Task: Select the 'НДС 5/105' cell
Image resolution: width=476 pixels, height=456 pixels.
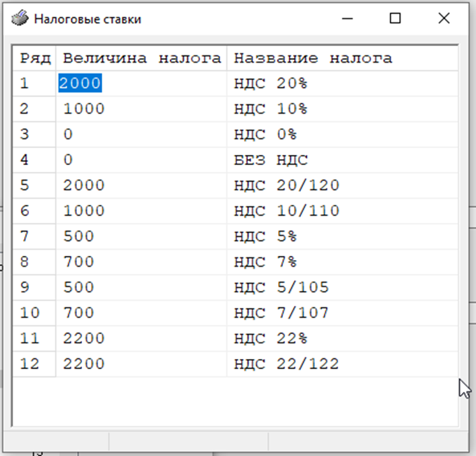Action: pos(281,288)
